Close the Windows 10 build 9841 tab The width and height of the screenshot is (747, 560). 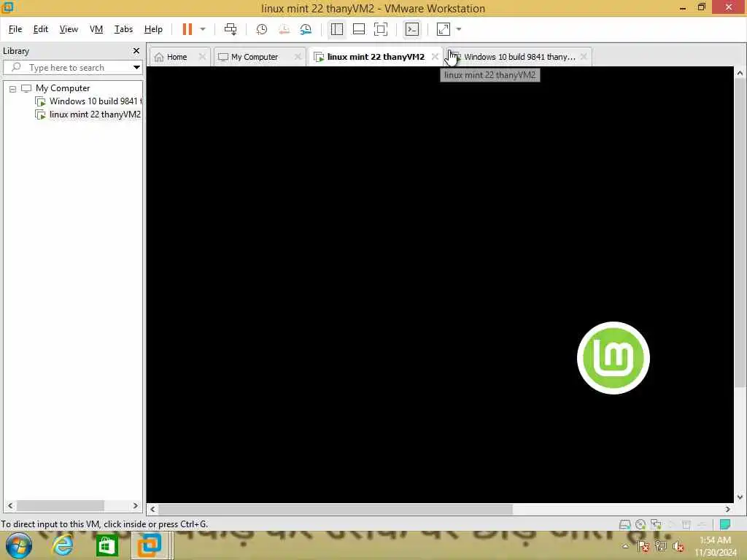coord(584,57)
